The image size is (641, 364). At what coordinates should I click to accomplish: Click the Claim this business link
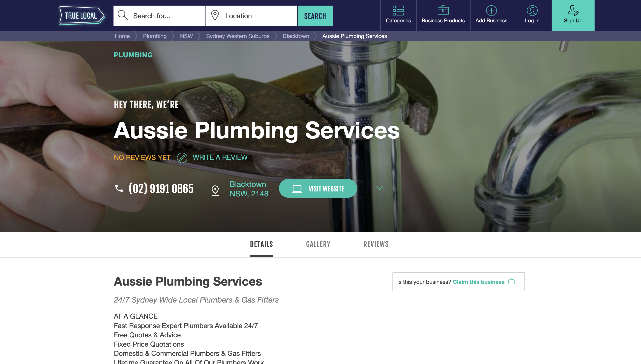(x=478, y=282)
